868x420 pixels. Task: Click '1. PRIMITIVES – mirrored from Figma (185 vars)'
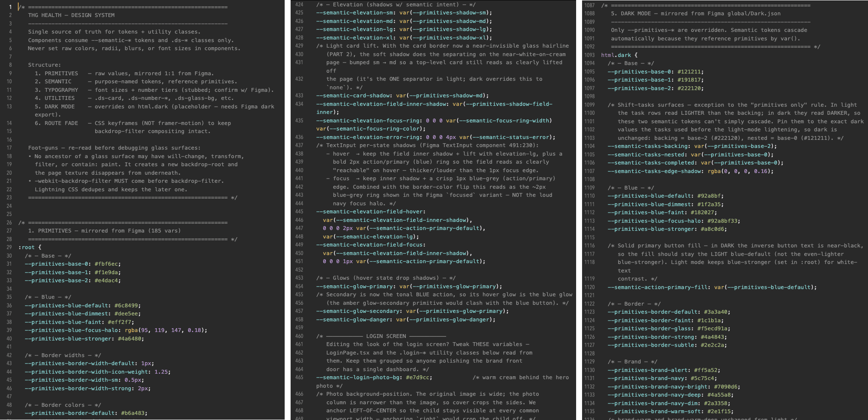[x=105, y=231]
